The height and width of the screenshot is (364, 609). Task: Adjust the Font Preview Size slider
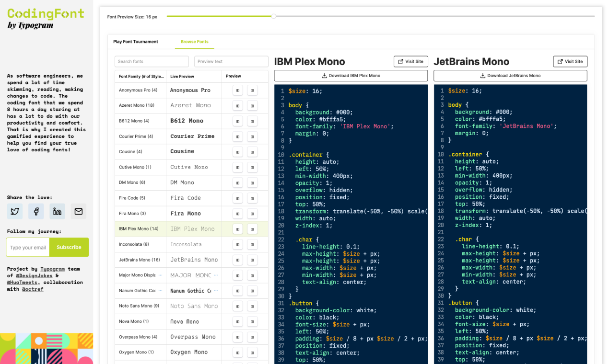click(273, 16)
